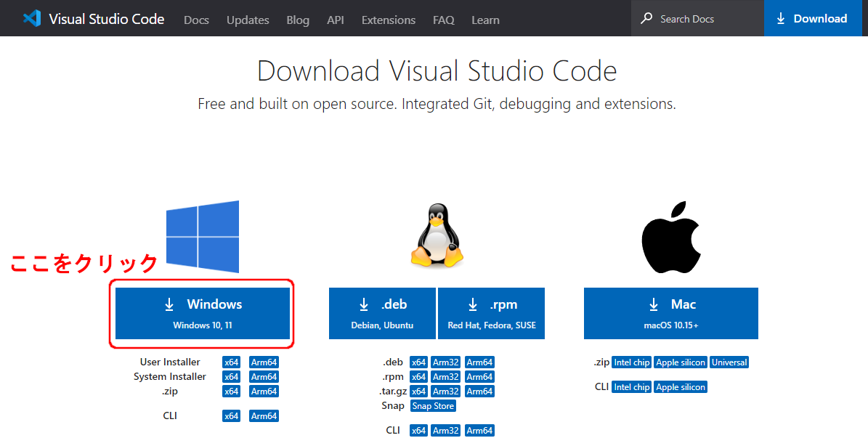This screenshot has width=868, height=446.
Task: Click the 'System Installer' label
Action: coord(170,376)
